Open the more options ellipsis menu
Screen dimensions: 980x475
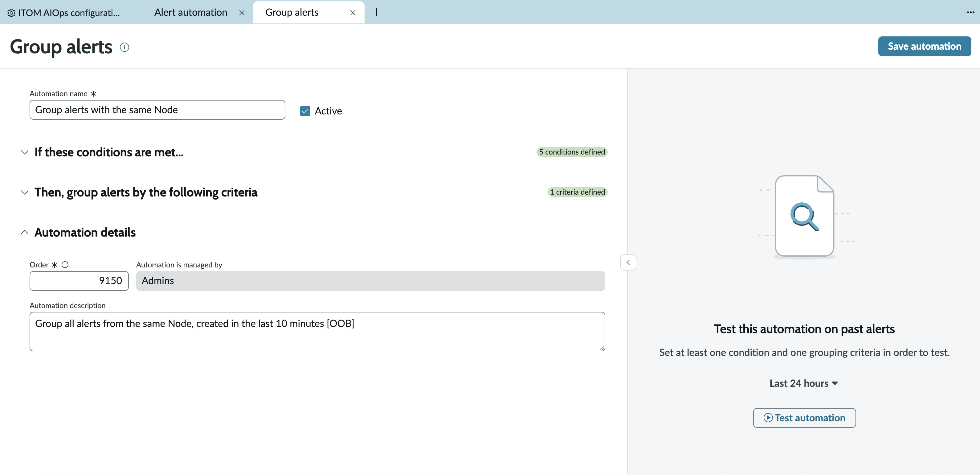pyautogui.click(x=970, y=13)
